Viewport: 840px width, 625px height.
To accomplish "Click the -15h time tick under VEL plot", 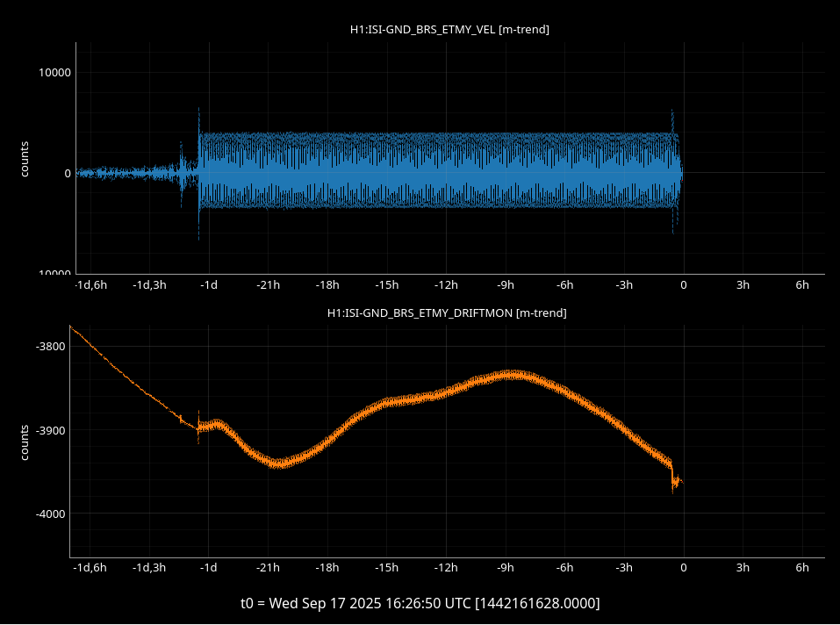I will pos(387,285).
